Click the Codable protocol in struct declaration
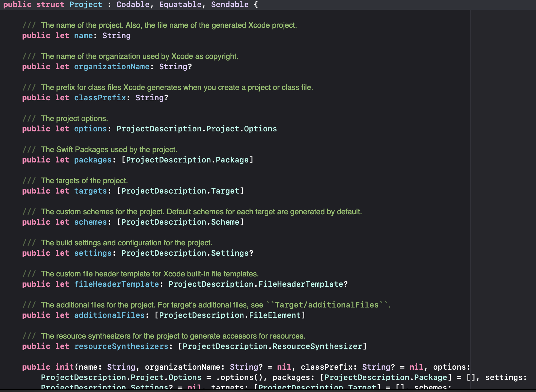Viewport: 536px width, 392px height. coord(133,5)
